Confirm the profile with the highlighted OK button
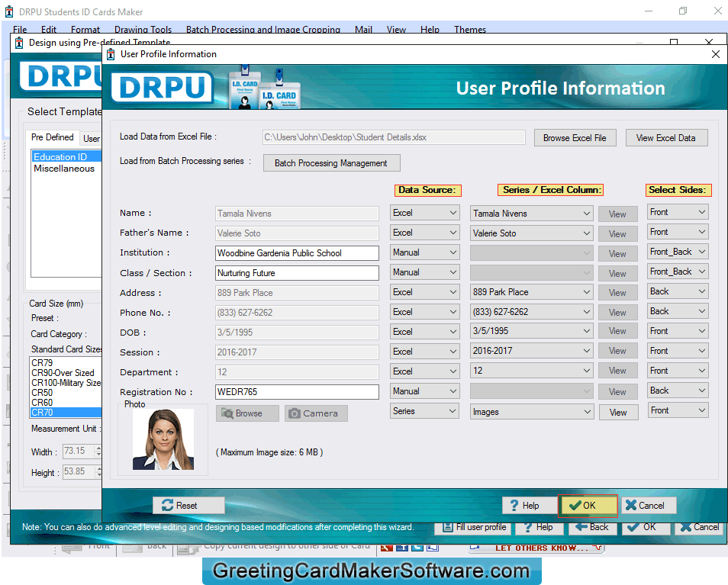 [588, 505]
